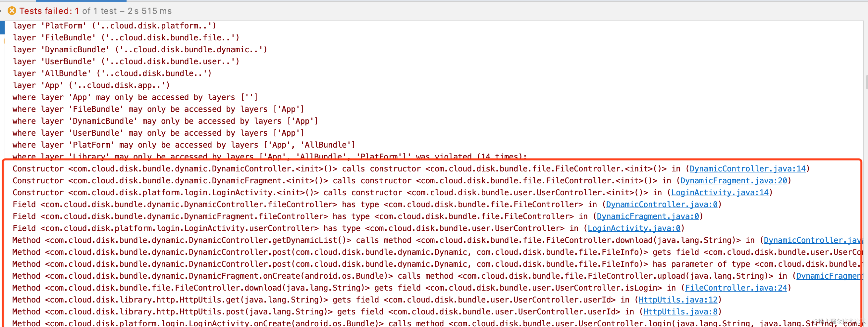Click the Method LoginActivity.onCreate calls UserController.login text

point(438,323)
